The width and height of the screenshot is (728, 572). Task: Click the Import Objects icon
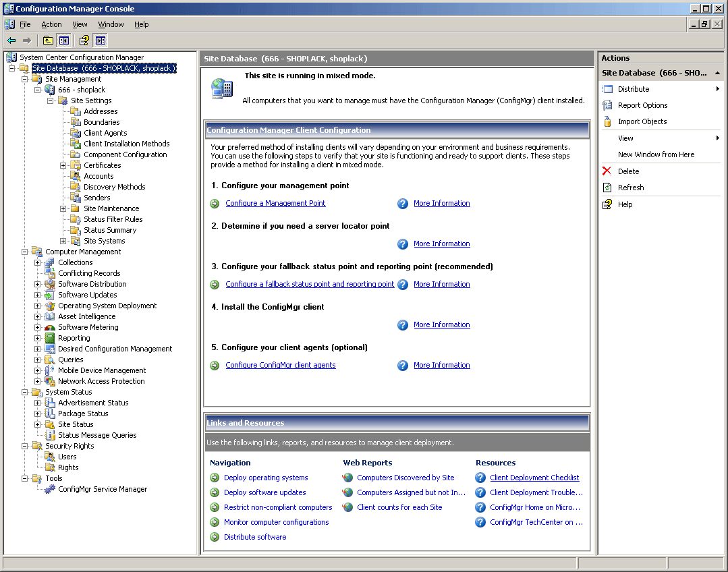[607, 121]
